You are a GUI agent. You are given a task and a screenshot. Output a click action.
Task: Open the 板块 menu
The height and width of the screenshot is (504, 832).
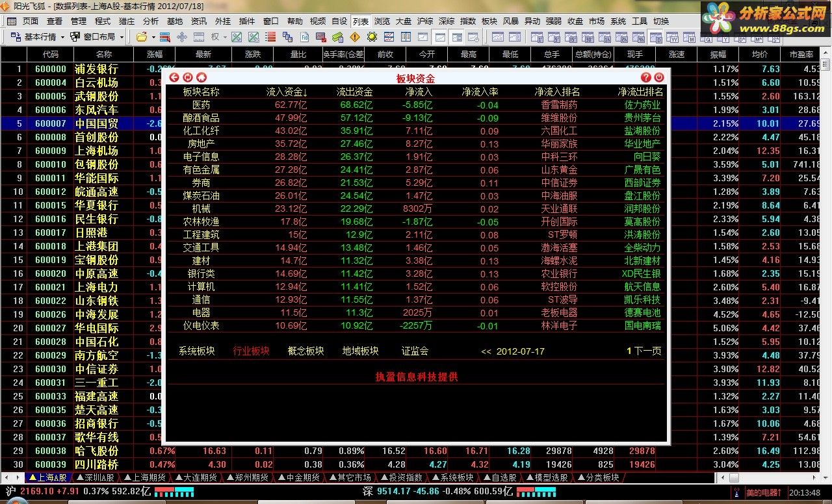(489, 21)
